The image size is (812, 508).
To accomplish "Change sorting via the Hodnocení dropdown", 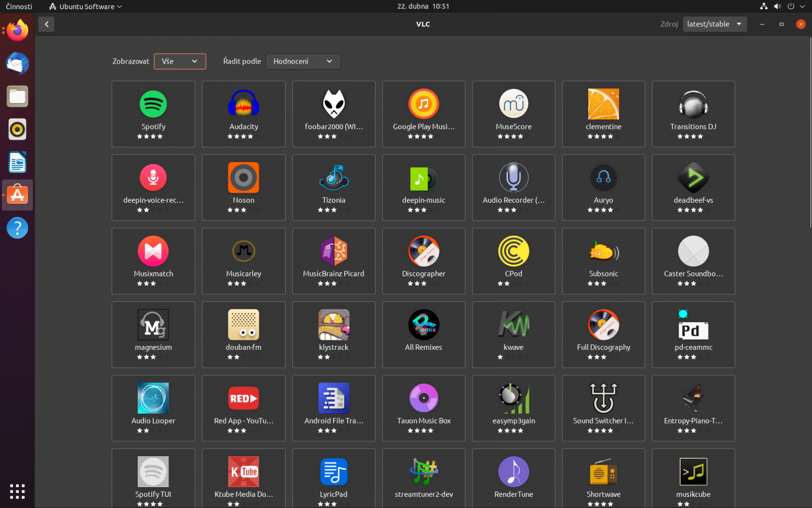I will pos(303,61).
